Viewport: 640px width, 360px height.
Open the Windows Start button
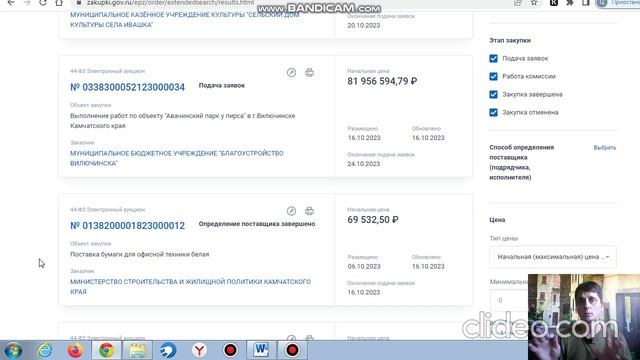point(13,350)
